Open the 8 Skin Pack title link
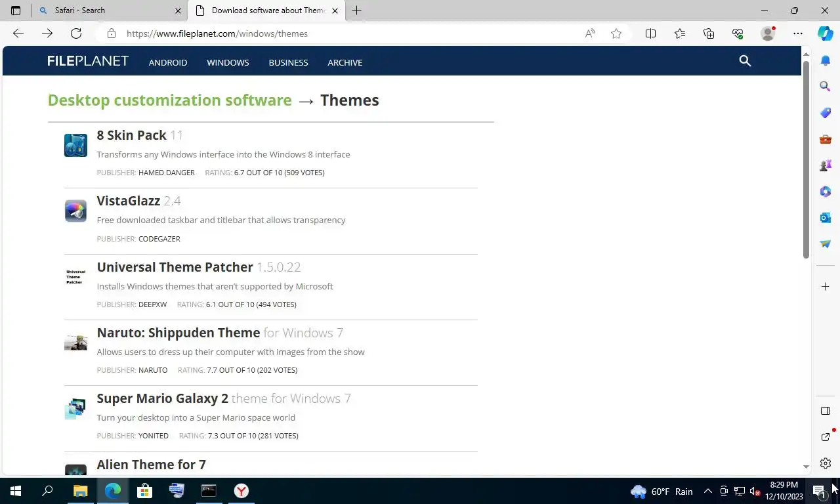This screenshot has height=504, width=840. point(131,135)
